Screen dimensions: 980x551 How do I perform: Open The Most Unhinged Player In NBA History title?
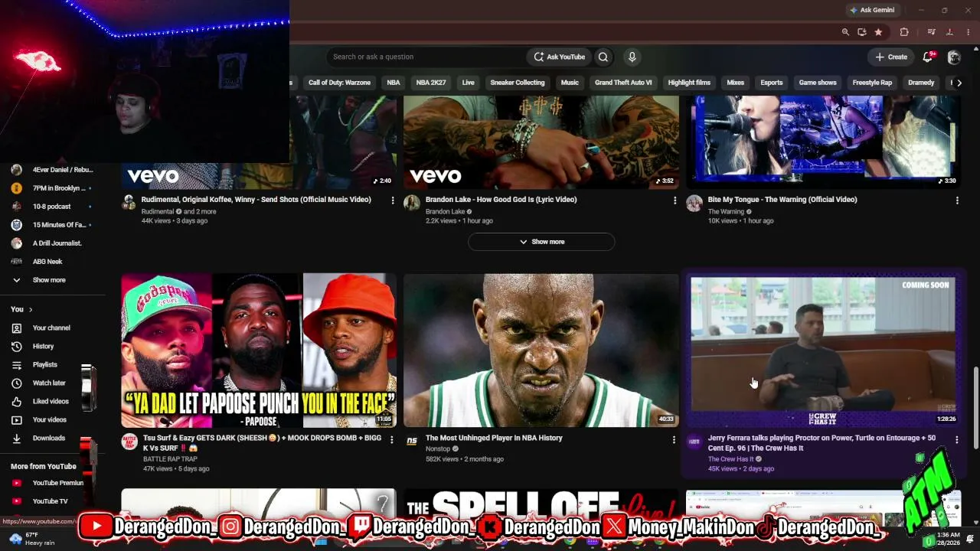point(494,438)
